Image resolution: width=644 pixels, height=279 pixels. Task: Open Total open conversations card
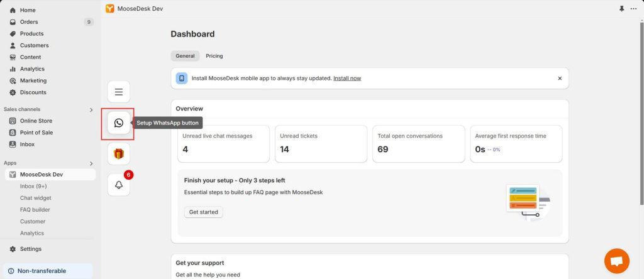(x=418, y=144)
